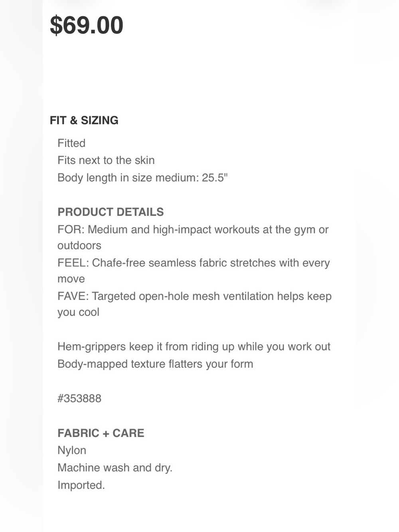Click the 'FOR: Medium and high-impact workouts' line

(x=193, y=229)
